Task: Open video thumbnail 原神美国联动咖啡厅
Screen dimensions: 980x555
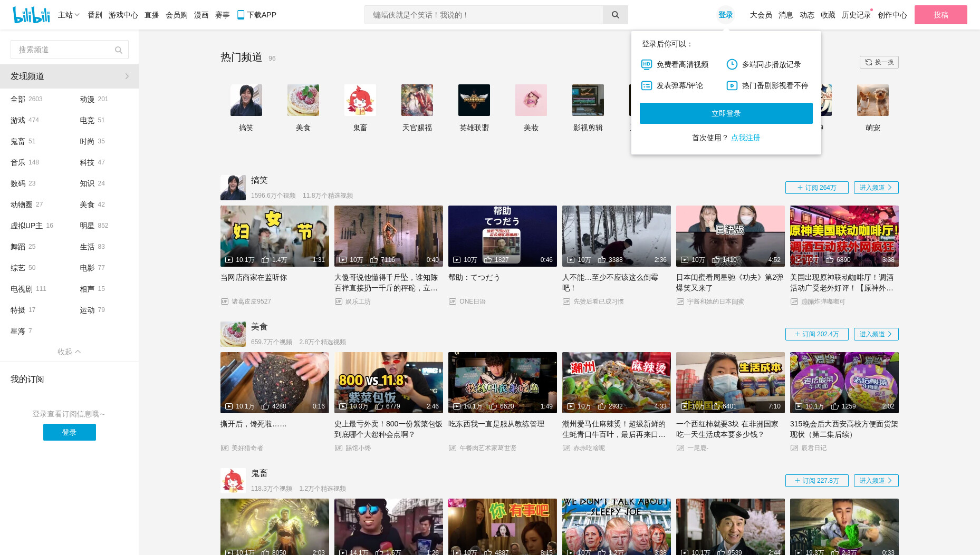Action: coord(844,236)
